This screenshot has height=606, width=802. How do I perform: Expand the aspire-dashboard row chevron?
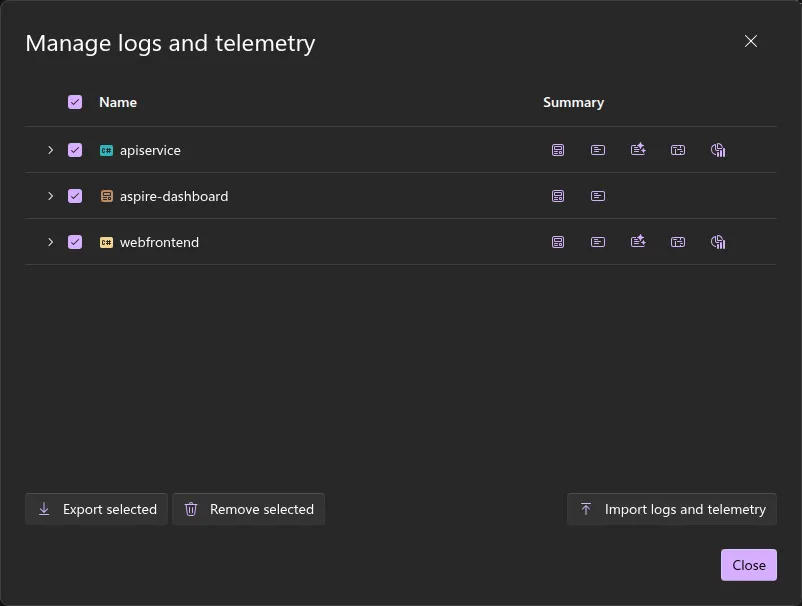[x=50, y=196]
